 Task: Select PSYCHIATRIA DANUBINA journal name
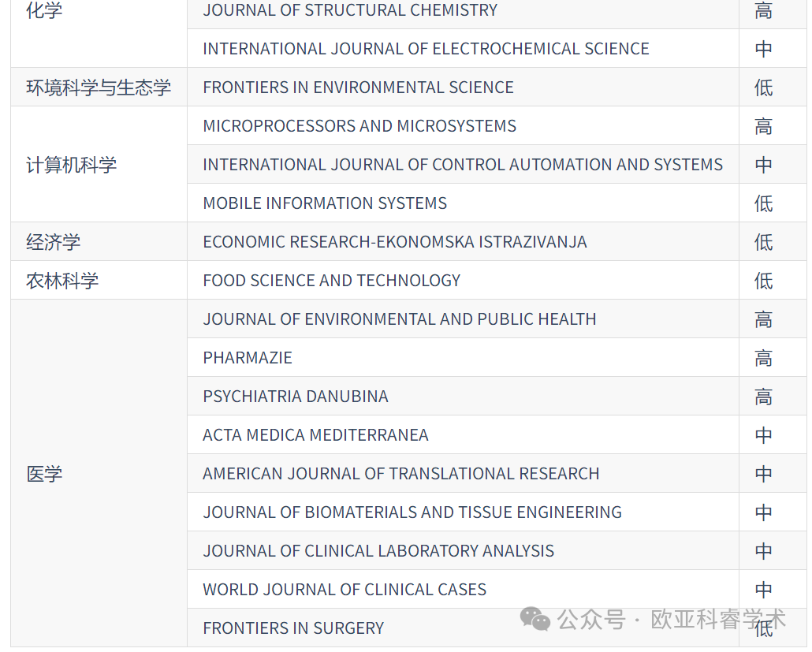pyautogui.click(x=295, y=397)
